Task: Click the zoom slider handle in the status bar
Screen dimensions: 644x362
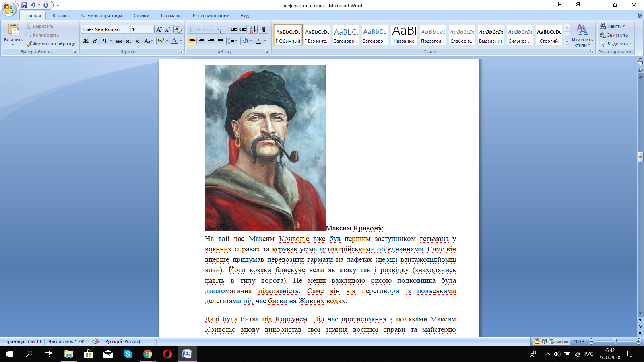Action: pos(615,341)
